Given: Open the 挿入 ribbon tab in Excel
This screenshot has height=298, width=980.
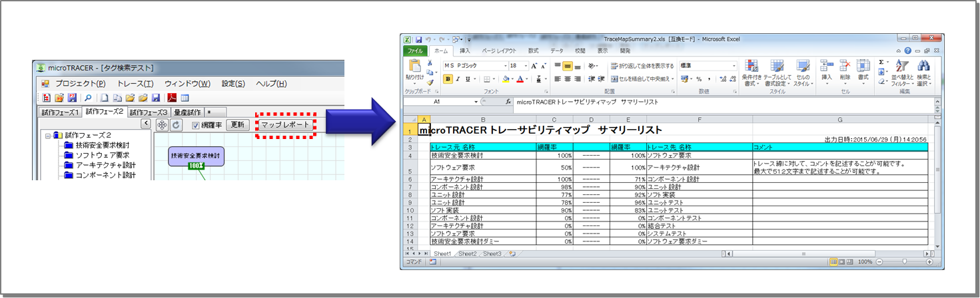Looking at the screenshot, I should [465, 51].
